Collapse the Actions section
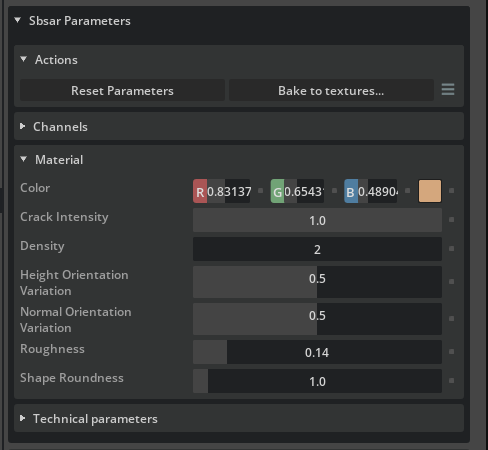The height and width of the screenshot is (450, 488). pos(24,59)
